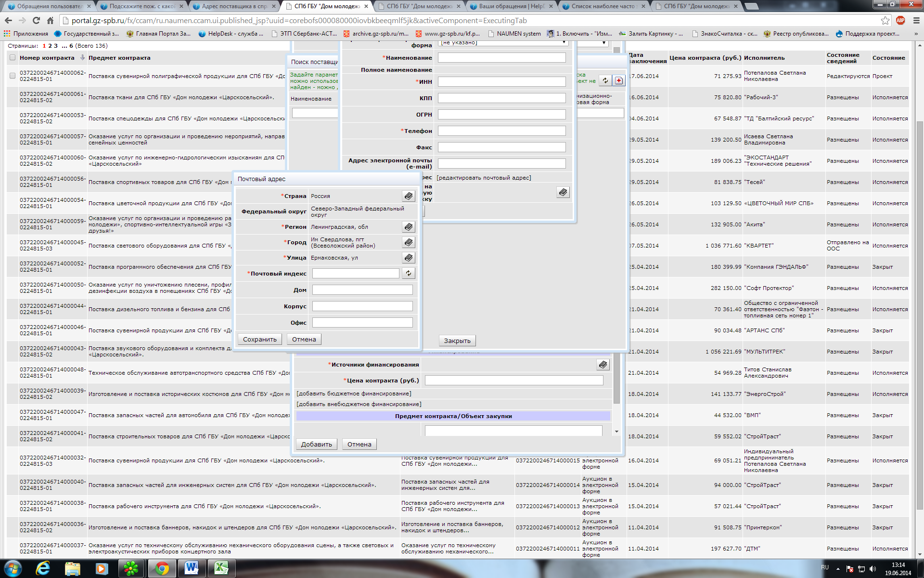Image resolution: width=924 pixels, height=578 pixels.
Task: Click sort arrow beside Номер контракта
Action: (x=82, y=57)
